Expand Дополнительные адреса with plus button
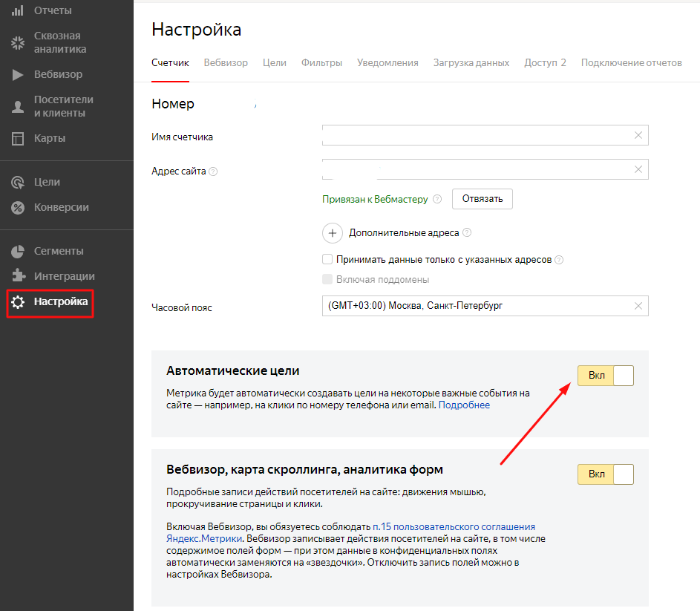Viewport: 700px width, 611px height. [x=333, y=233]
